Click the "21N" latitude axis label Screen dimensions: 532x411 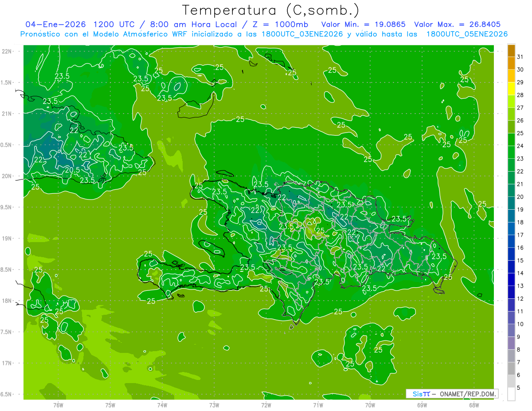[7, 114]
